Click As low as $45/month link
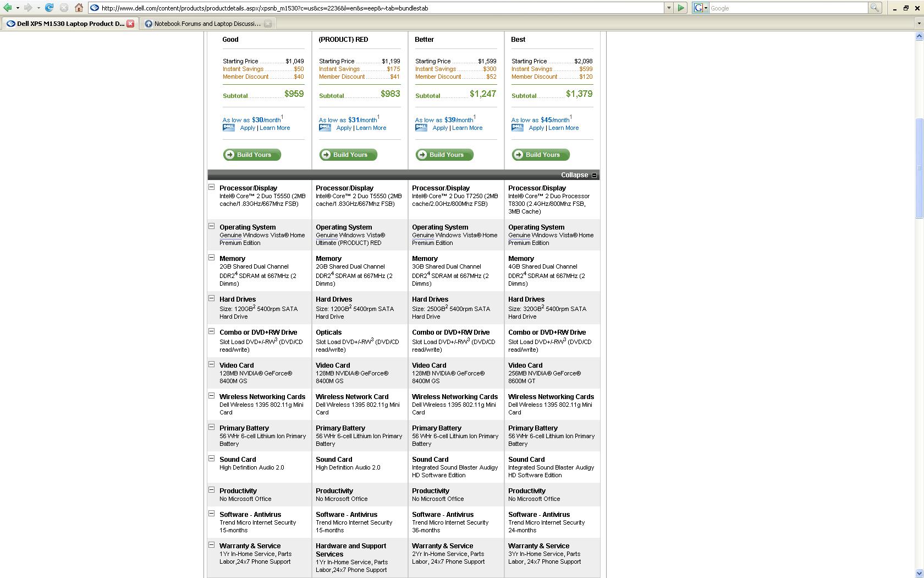The image size is (924, 578). [541, 119]
